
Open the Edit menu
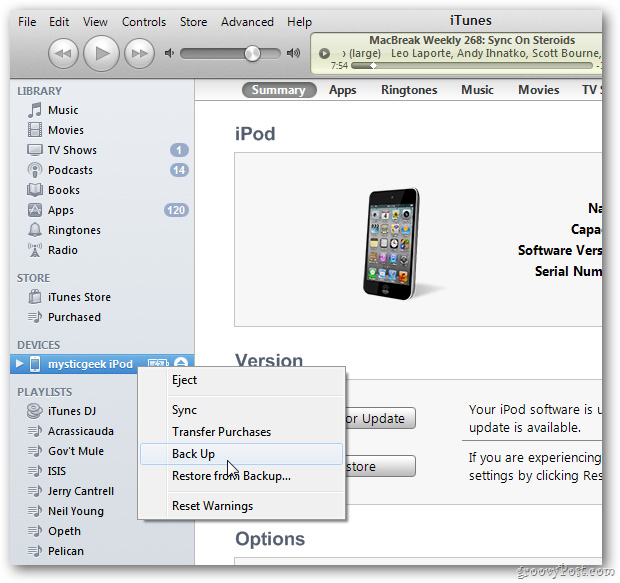click(x=59, y=22)
